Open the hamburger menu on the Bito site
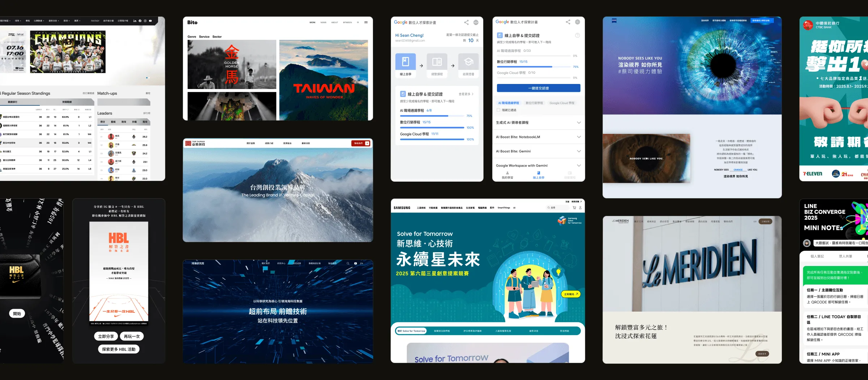The width and height of the screenshot is (868, 380). [x=366, y=22]
